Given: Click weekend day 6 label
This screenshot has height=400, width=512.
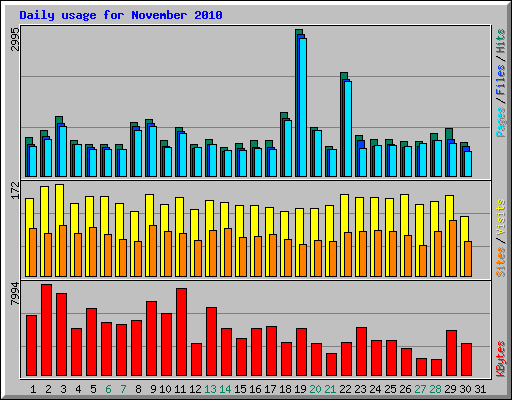Looking at the screenshot, I should point(108,389).
